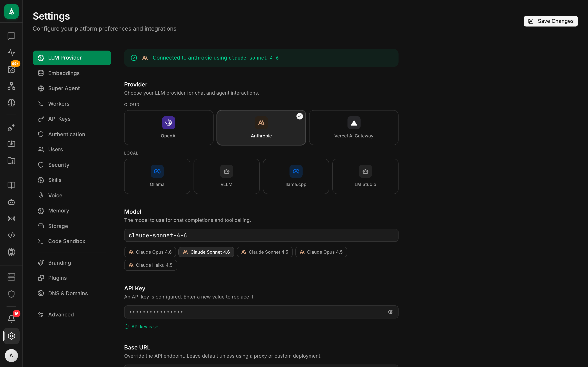Screen dimensions: 588x367
Task: Select the Claude Opus 4.6 model chip
Action: pyautogui.click(x=150, y=252)
